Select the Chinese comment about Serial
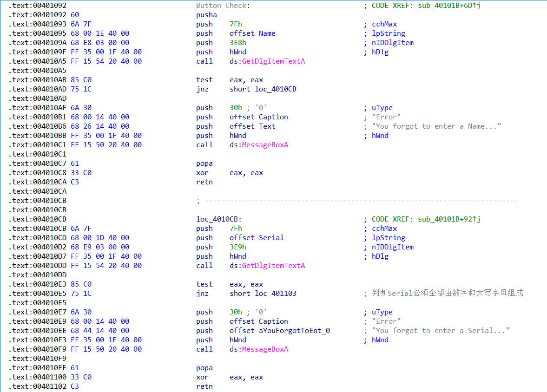 (447, 293)
